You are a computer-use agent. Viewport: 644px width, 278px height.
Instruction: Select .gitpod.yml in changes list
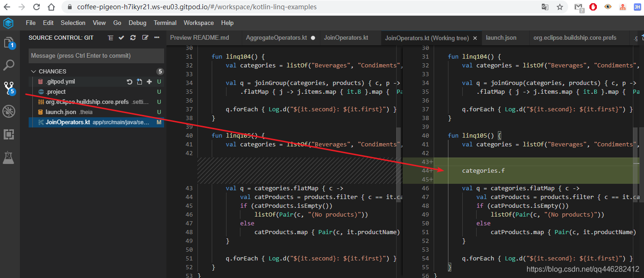tap(96, 82)
